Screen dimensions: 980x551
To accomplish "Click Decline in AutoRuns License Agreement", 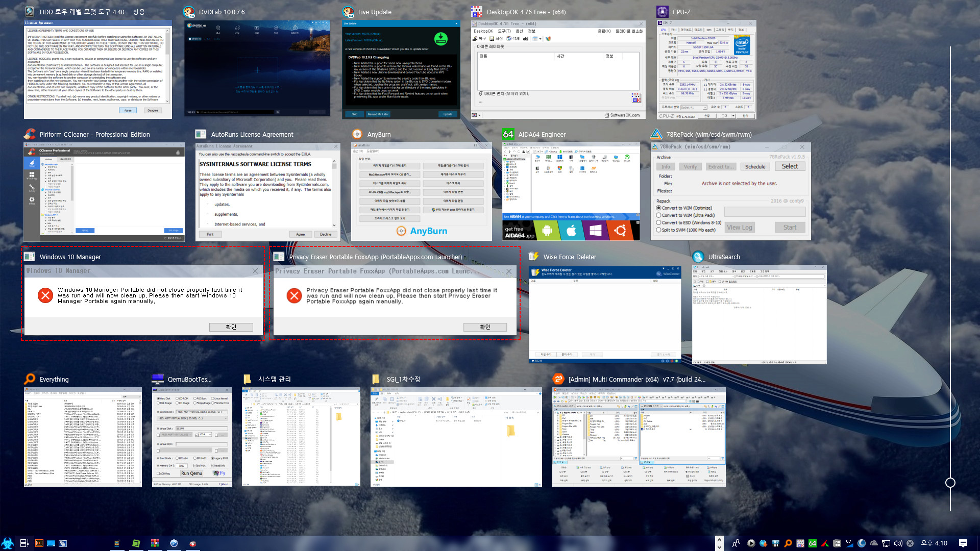I will tap(326, 234).
